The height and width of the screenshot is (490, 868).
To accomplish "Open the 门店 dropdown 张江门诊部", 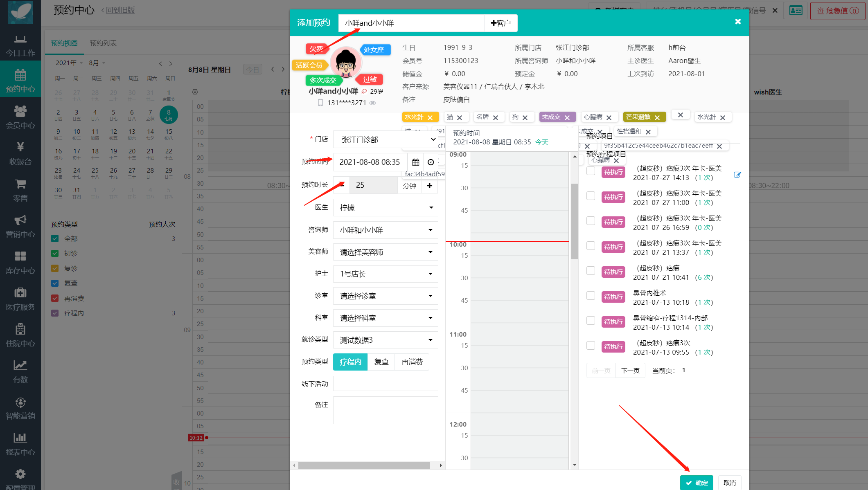I will 386,139.
